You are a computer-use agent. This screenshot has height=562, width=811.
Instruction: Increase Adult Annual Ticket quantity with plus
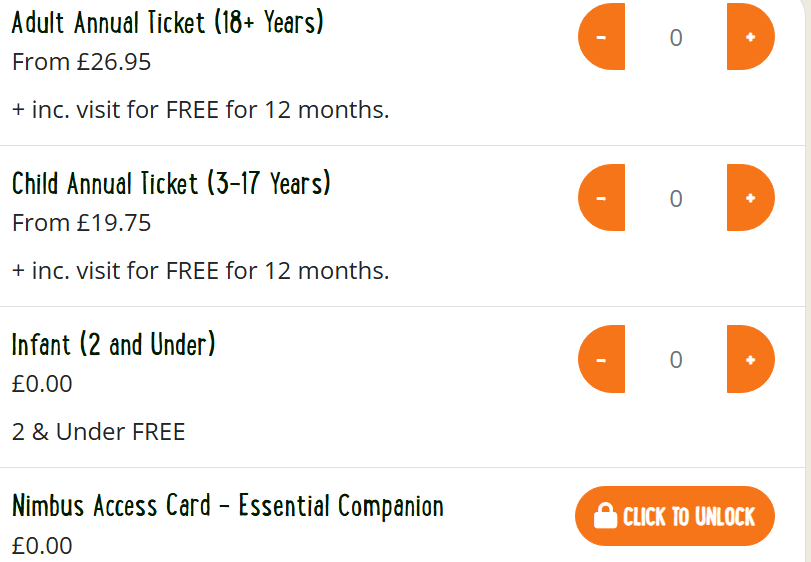click(x=750, y=37)
